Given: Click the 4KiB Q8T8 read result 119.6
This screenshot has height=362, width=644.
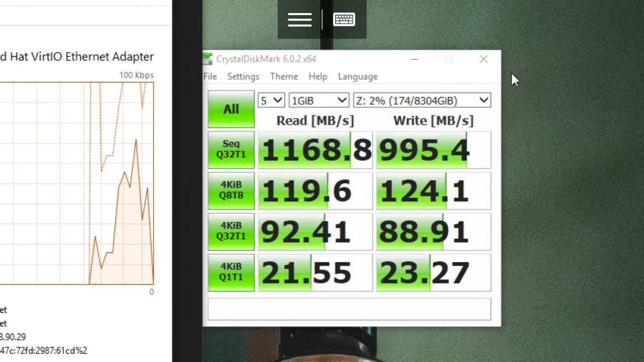Looking at the screenshot, I should 315,191.
